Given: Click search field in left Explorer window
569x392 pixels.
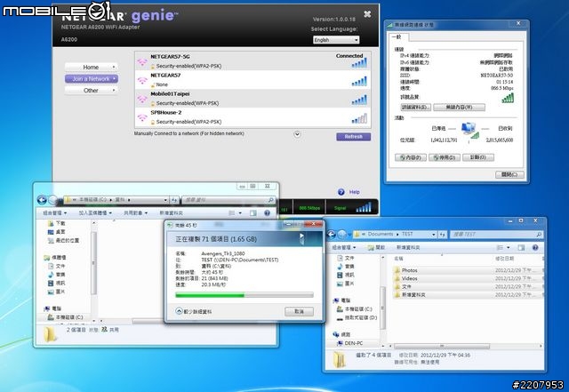Looking at the screenshot, I should coord(228,200).
